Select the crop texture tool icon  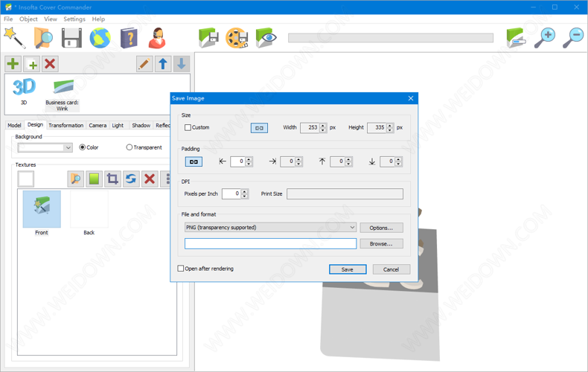click(x=112, y=179)
